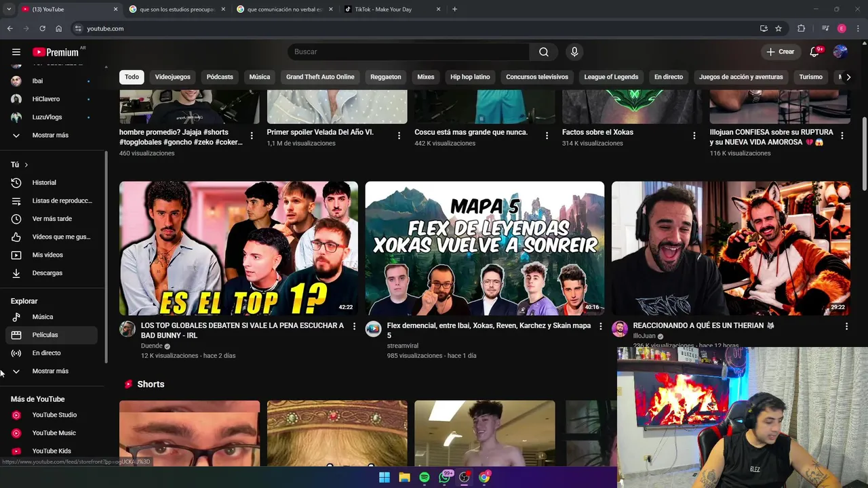Open the browser extensions puzzle icon
Viewport: 868px width, 488px height.
click(x=802, y=28)
